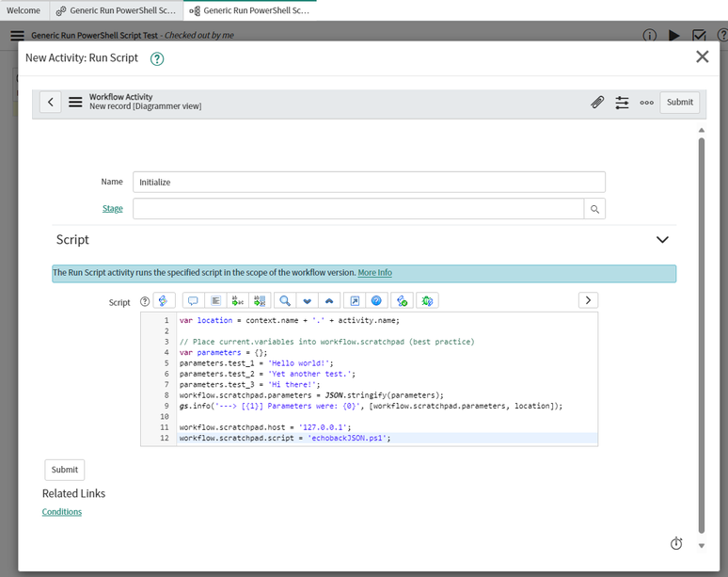
Task: Open the Run Script activity help icon
Action: [157, 58]
